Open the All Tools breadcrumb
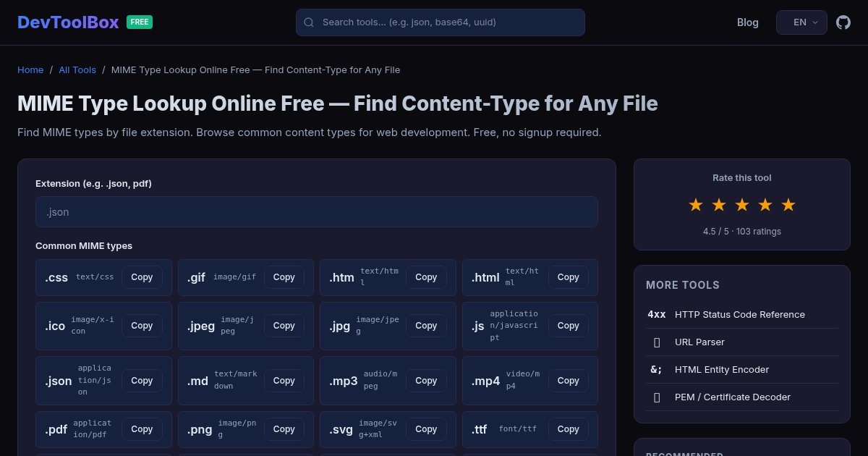This screenshot has width=868, height=456. pos(77,69)
